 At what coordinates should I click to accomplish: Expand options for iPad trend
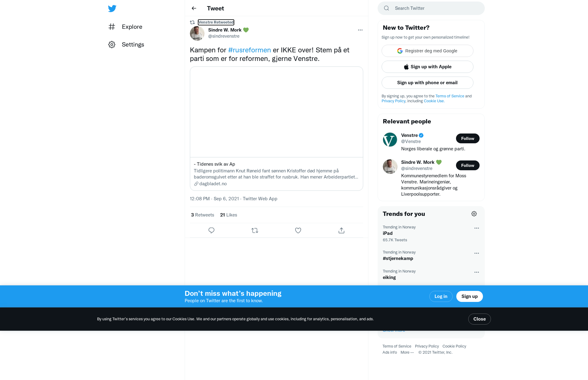click(x=477, y=228)
